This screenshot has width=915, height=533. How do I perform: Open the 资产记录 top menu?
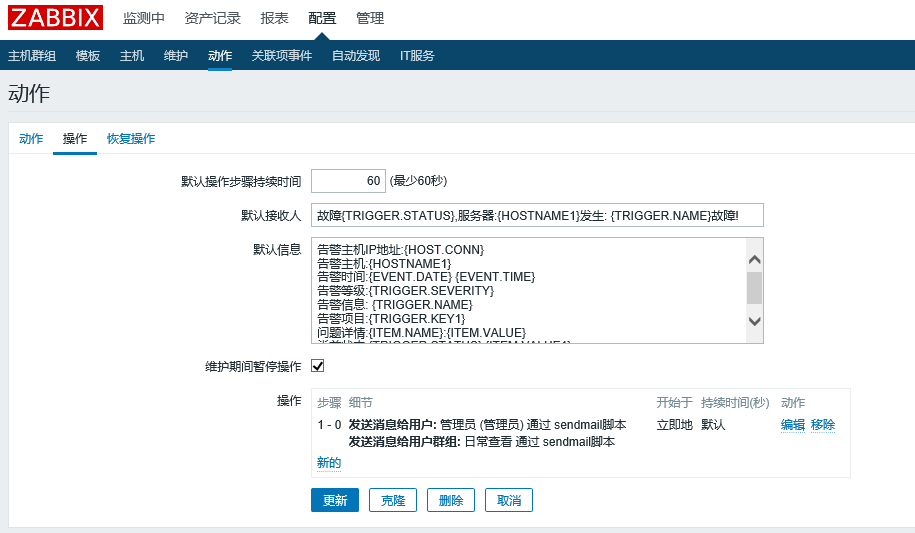[x=212, y=18]
